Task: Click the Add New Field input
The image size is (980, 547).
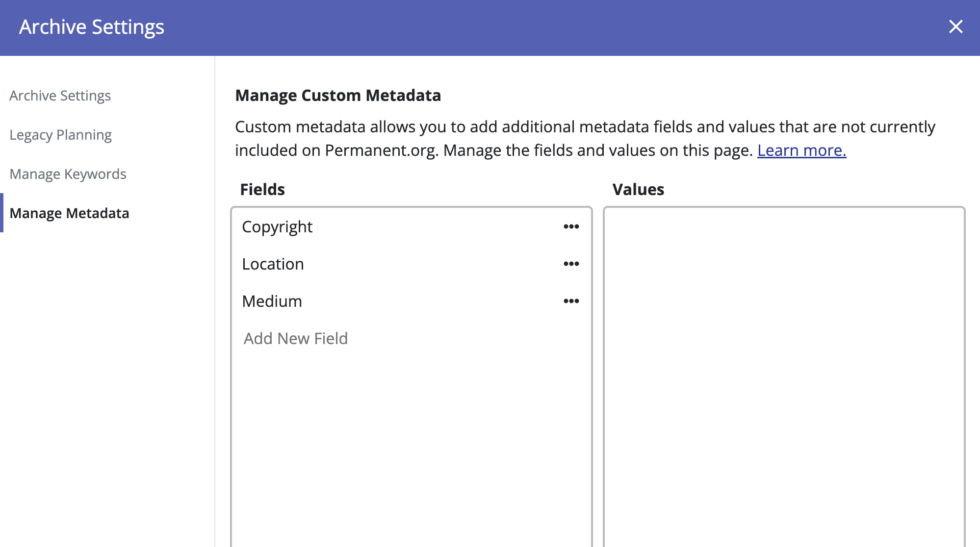Action: [296, 339]
